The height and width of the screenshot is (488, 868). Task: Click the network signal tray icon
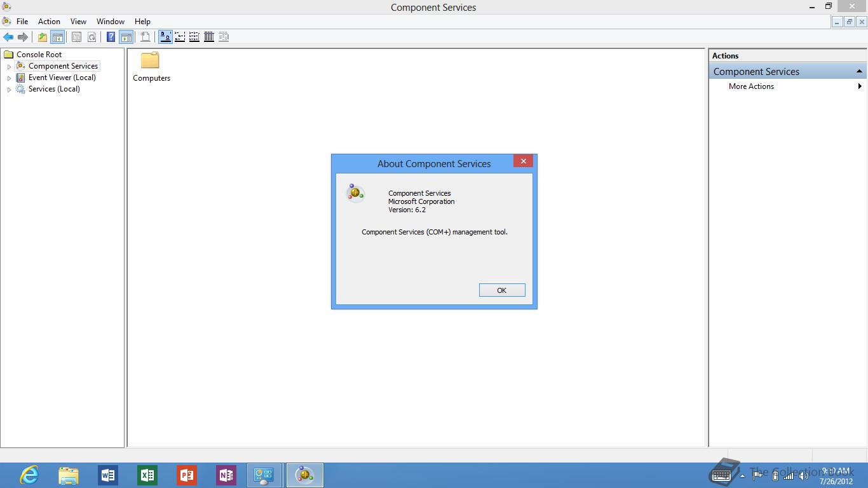(x=789, y=475)
